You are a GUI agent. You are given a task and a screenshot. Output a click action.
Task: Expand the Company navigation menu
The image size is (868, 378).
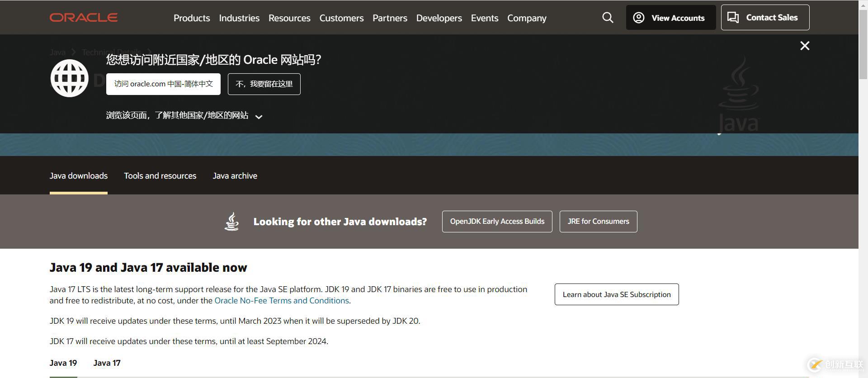tap(526, 18)
